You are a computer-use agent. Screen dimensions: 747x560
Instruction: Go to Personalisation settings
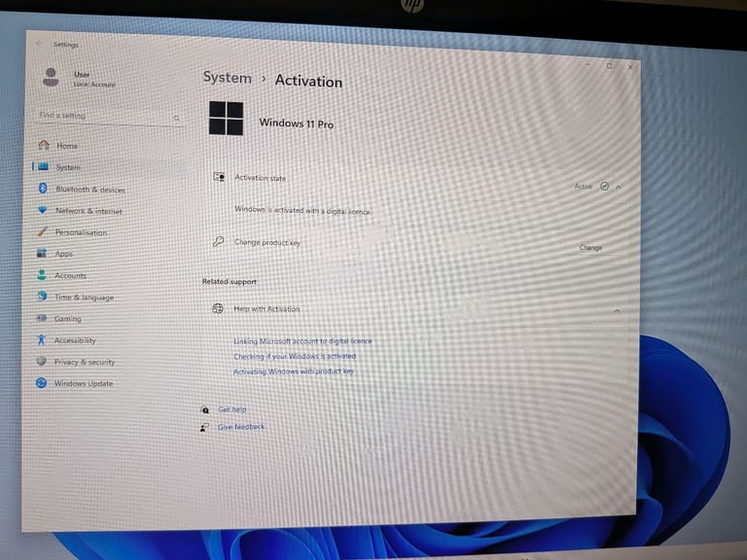point(81,232)
